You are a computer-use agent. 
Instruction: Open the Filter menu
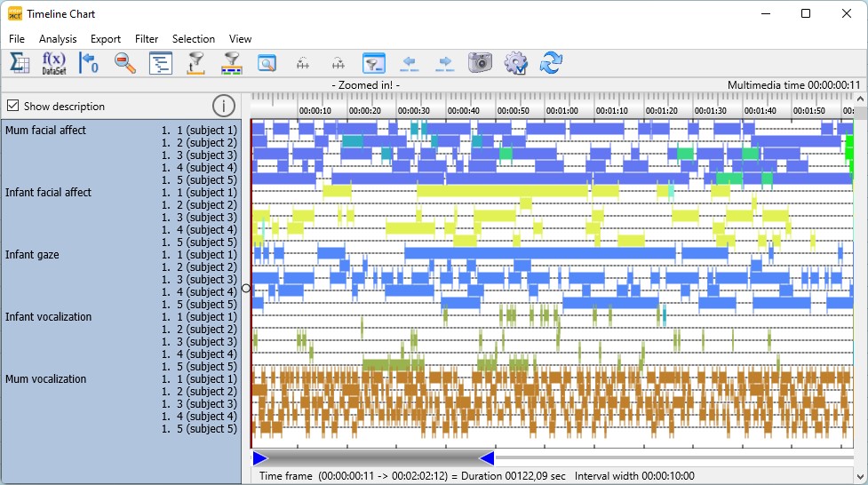[x=146, y=39]
